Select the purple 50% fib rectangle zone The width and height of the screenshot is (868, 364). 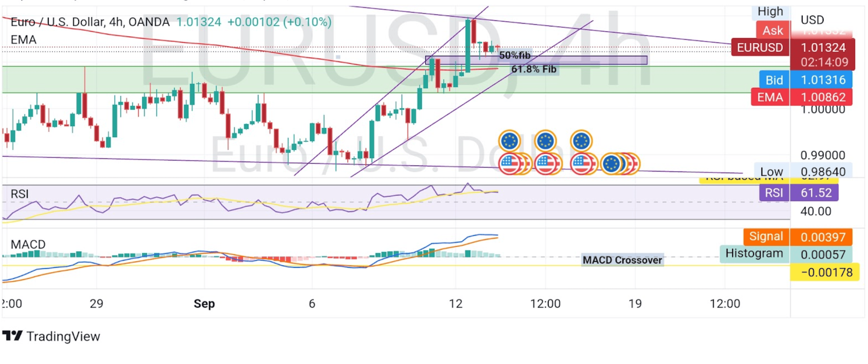536,60
